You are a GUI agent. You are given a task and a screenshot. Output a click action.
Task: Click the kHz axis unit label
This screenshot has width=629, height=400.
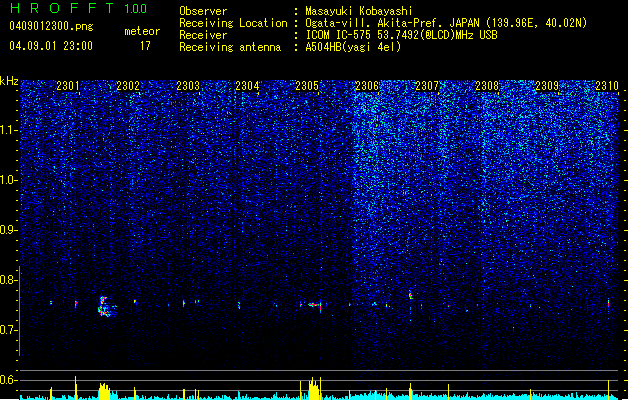(9, 81)
